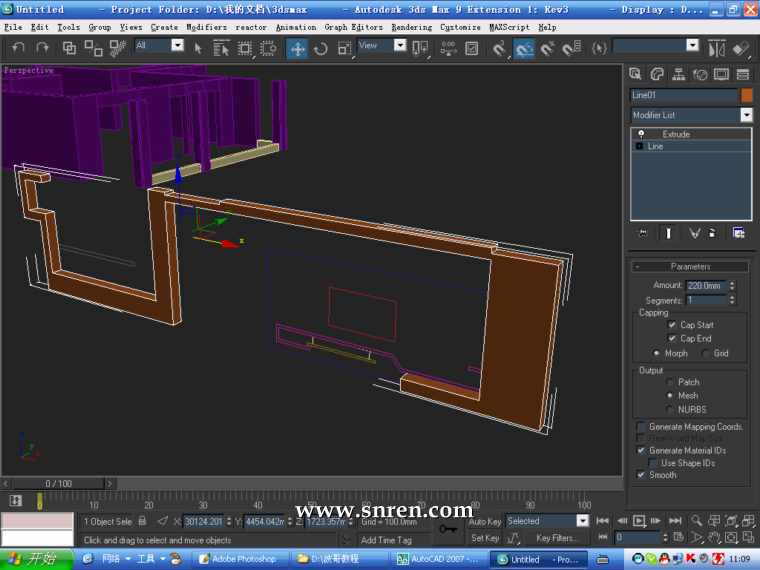The width and height of the screenshot is (760, 570).
Task: Uncheck the Cap Start checkbox
Action: [x=672, y=325]
